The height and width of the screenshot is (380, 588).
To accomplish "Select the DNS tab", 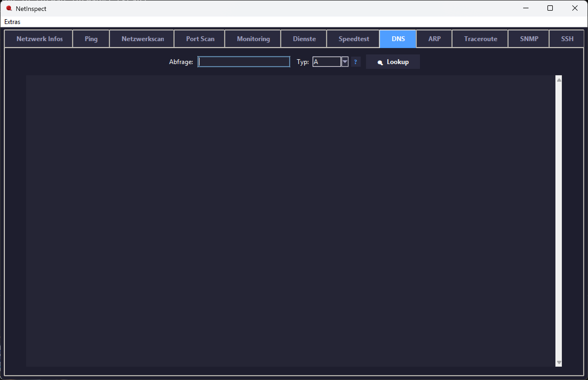I will tap(398, 39).
